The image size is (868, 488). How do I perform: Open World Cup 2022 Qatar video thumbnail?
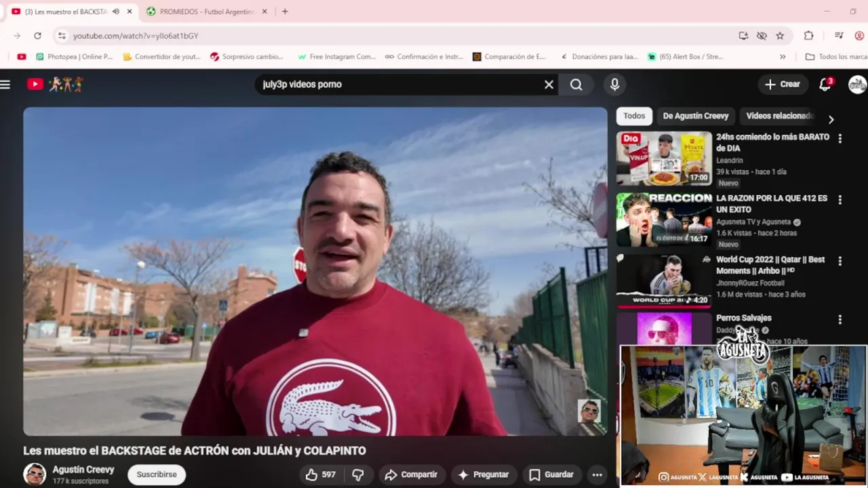coord(664,281)
